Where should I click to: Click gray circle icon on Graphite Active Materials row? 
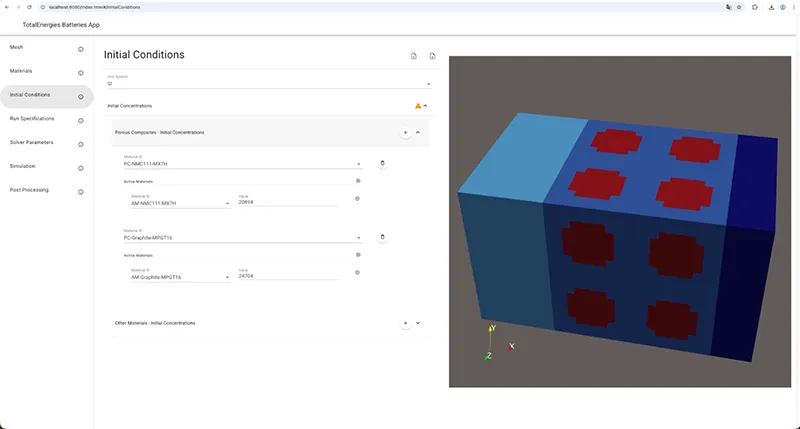tap(358, 255)
